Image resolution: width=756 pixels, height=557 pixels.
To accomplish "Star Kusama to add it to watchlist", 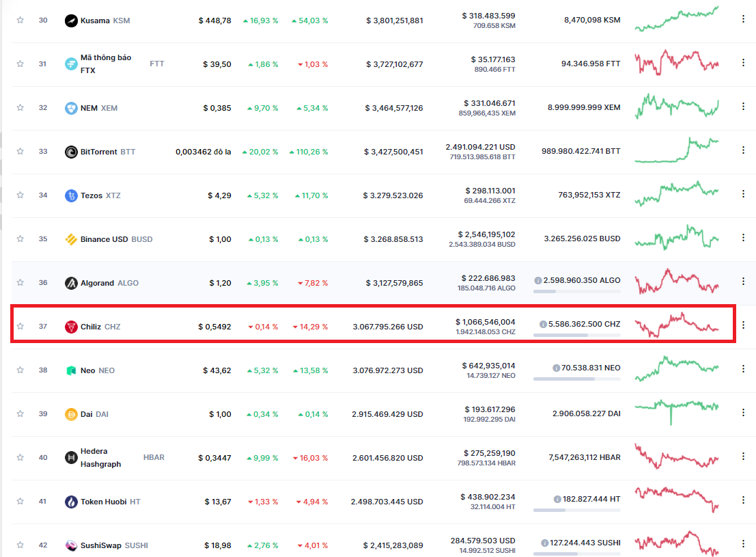I will point(20,21).
